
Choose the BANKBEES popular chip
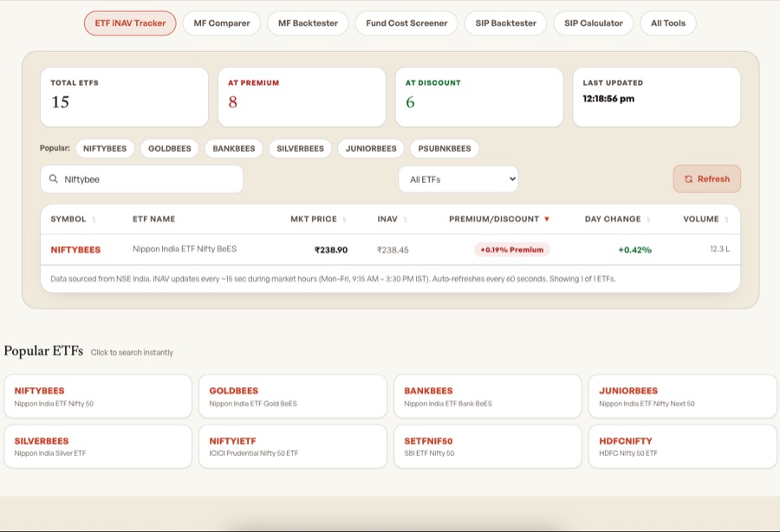pyautogui.click(x=234, y=149)
